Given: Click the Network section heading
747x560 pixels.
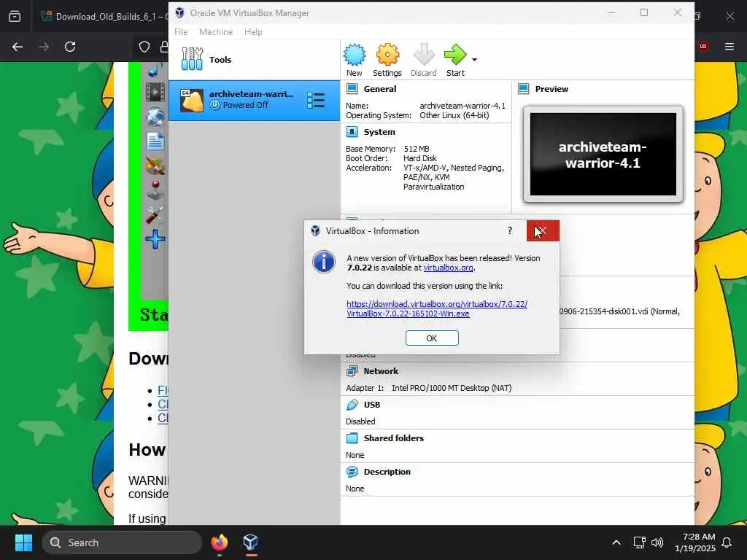Looking at the screenshot, I should 381,371.
